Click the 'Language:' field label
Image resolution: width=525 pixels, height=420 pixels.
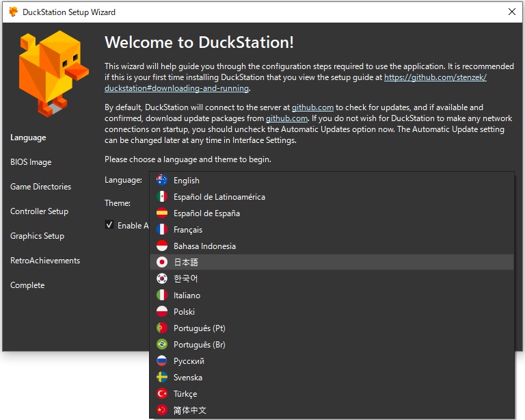[x=123, y=180]
